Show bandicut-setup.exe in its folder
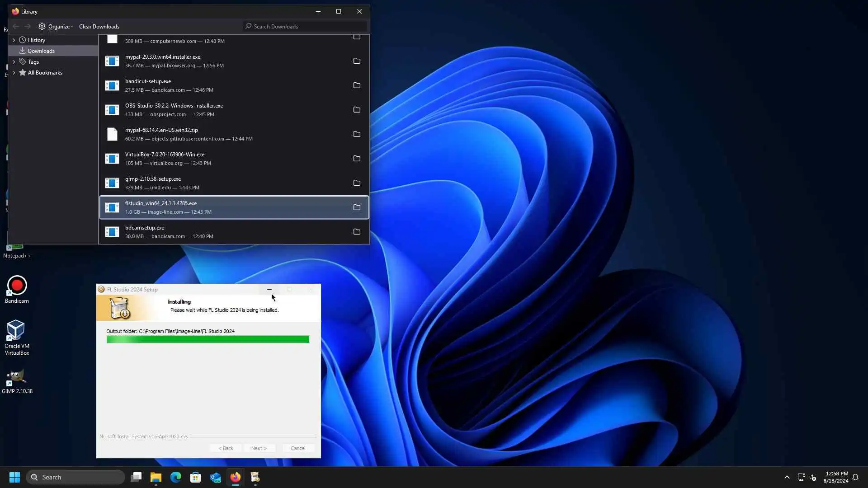This screenshot has width=868, height=488. click(x=357, y=85)
